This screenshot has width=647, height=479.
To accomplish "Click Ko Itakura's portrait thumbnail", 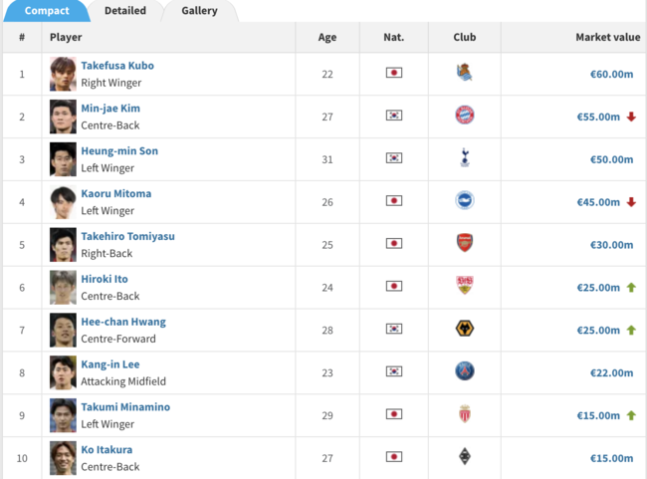I will [x=63, y=458].
